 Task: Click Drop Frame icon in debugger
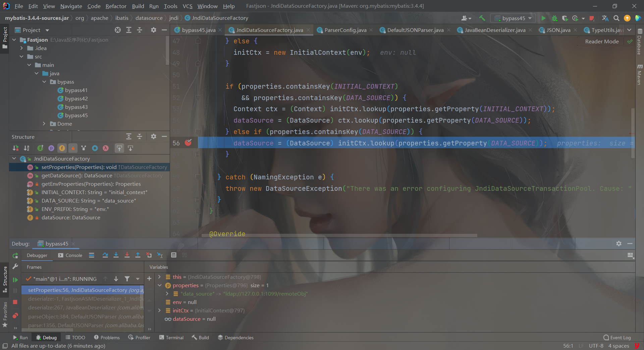pyautogui.click(x=149, y=255)
